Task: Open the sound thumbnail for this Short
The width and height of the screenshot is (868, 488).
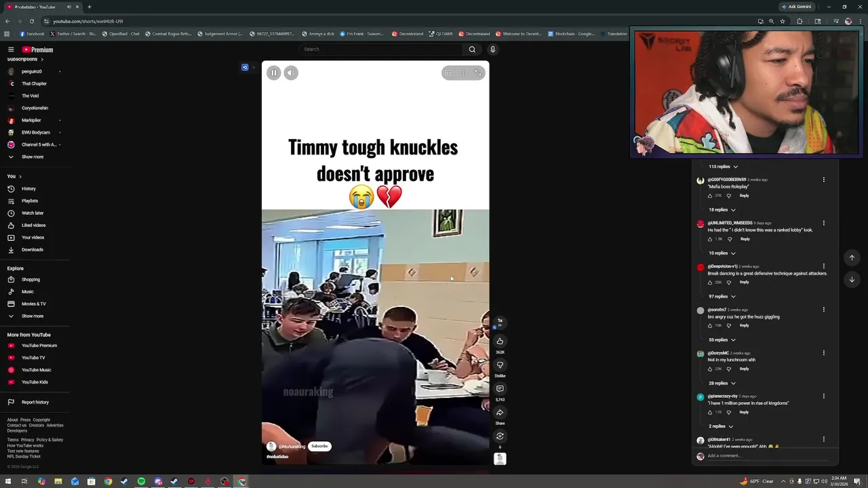Action: click(x=500, y=459)
